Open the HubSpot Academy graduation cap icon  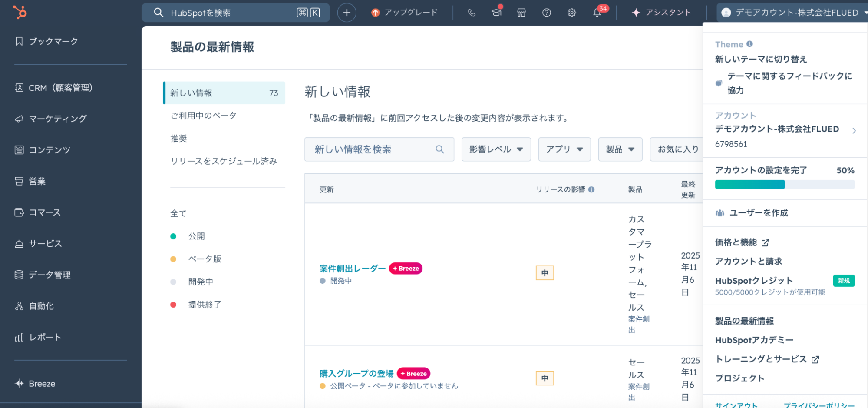[x=496, y=13]
